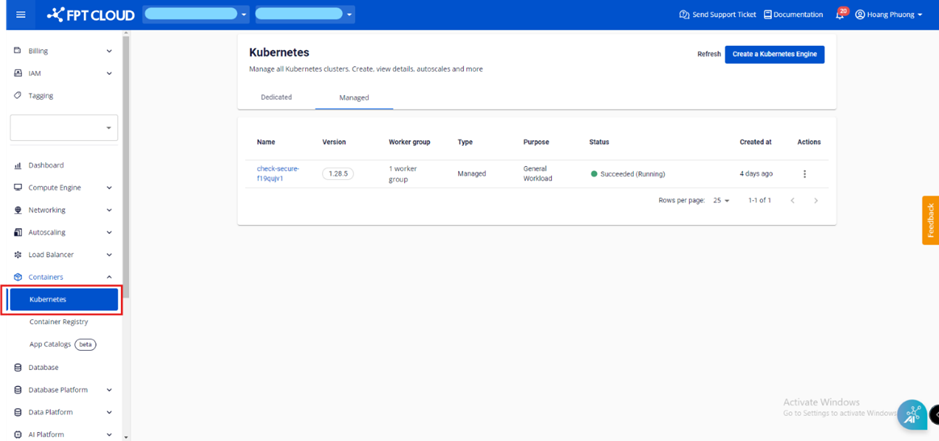Open the Hoang Phuong user dropdown
This screenshot has height=441, width=939.
coord(889,15)
